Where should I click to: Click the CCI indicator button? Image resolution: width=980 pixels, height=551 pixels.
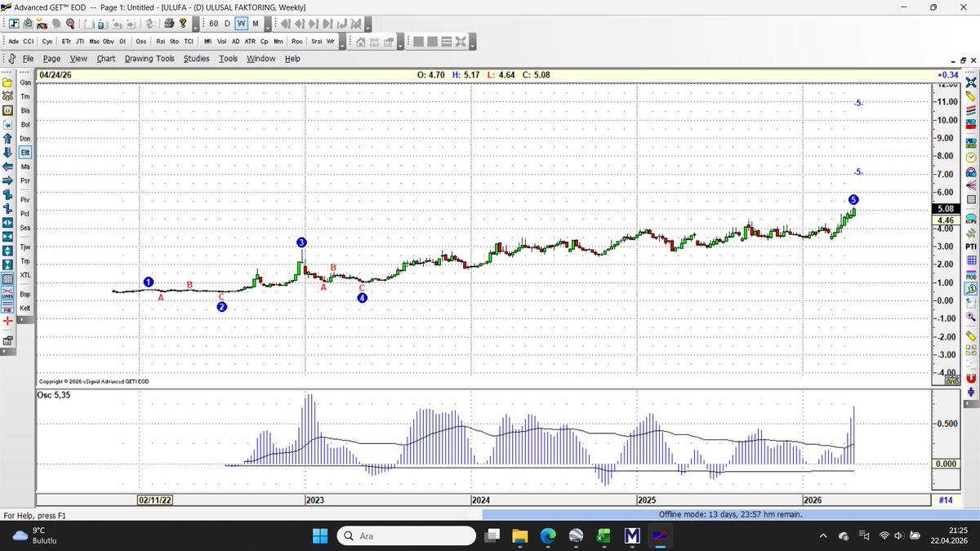pos(29,42)
